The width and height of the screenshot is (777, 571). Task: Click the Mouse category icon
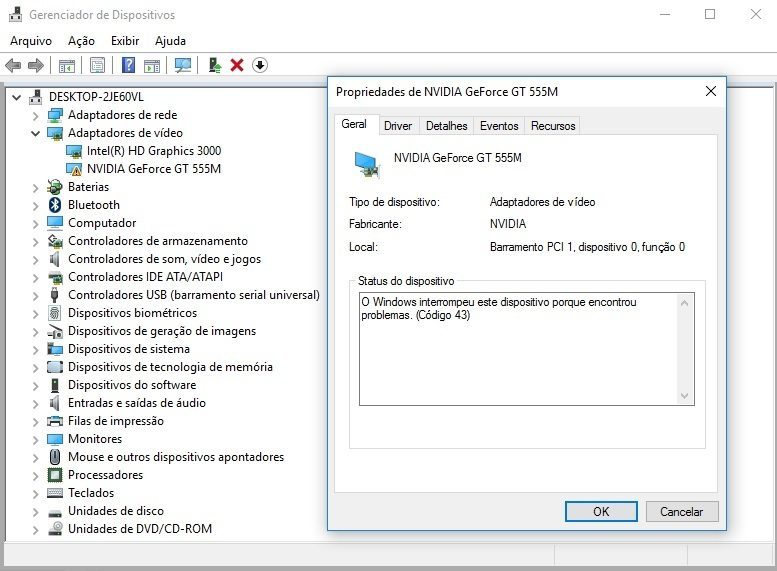(55, 457)
